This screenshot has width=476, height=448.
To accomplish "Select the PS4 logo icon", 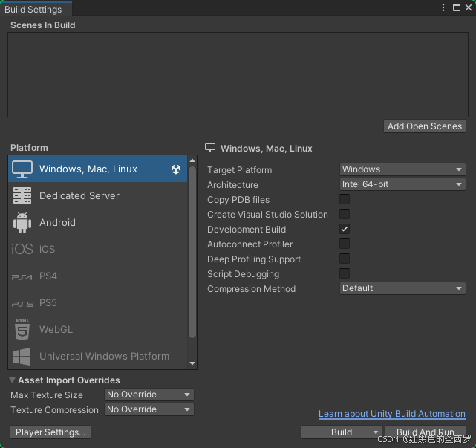I will pos(22,277).
